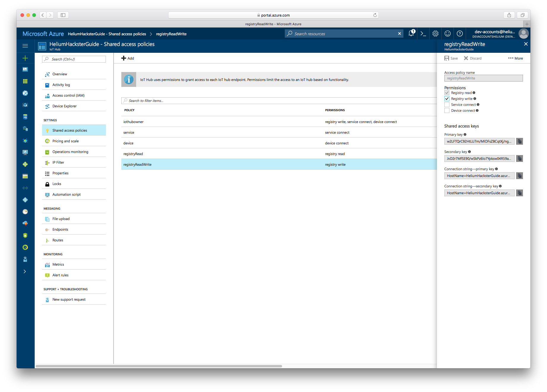This screenshot has width=547, height=392.
Task: Enable the Device connect permission
Action: click(x=447, y=111)
